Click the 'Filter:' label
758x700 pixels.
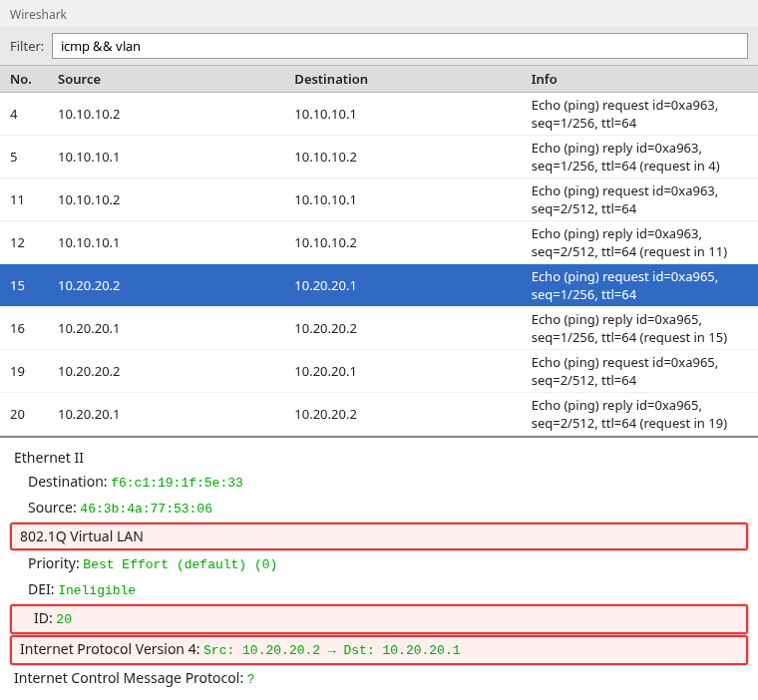pos(27,47)
